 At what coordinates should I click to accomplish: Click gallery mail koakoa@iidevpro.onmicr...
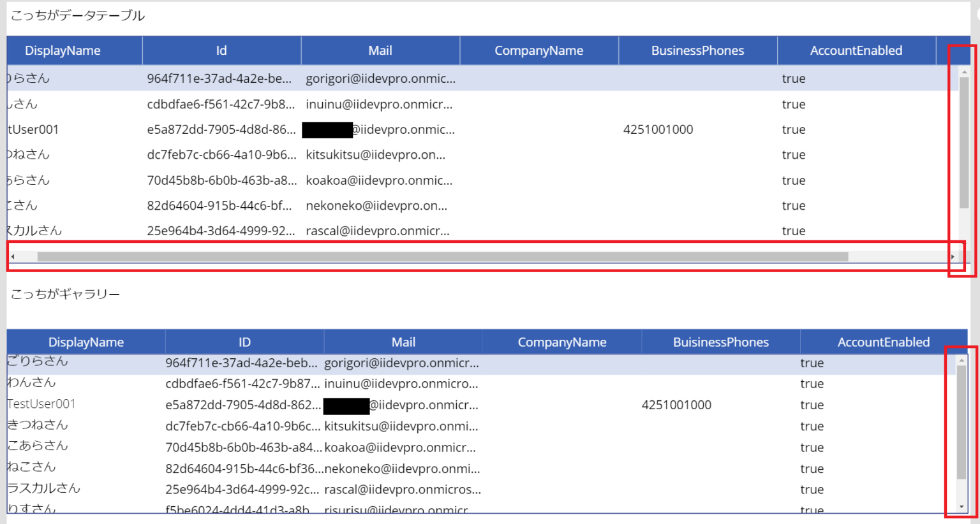point(400,448)
